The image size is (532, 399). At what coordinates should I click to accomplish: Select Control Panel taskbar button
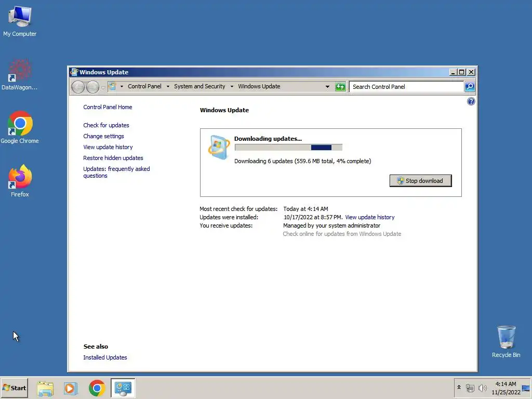point(123,388)
